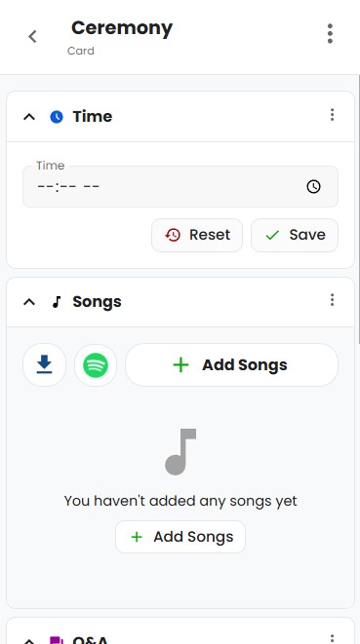Go back using the left arrow icon

[x=32, y=36]
